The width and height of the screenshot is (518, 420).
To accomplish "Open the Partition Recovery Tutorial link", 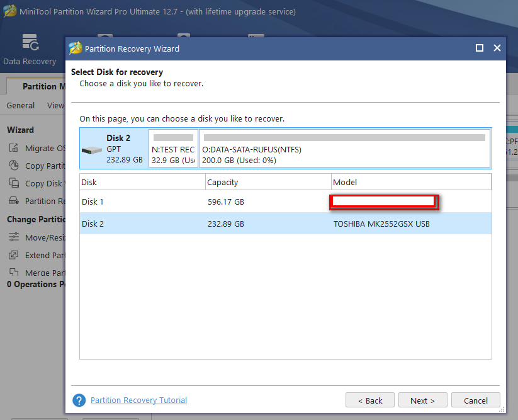I will (138, 400).
